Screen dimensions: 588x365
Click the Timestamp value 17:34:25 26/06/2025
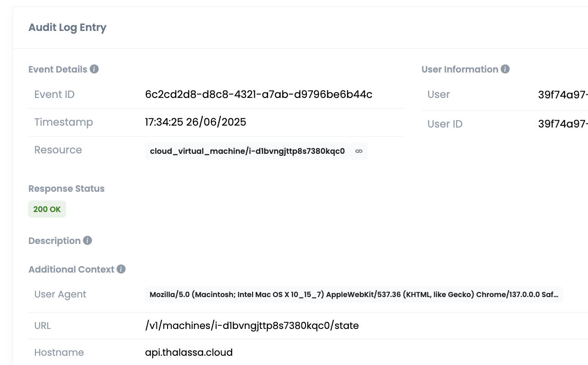coord(195,122)
